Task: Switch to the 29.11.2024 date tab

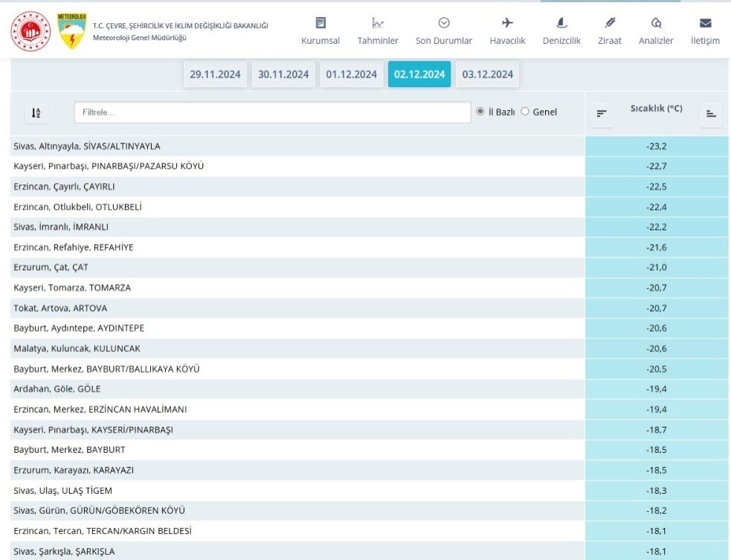Action: click(x=215, y=74)
